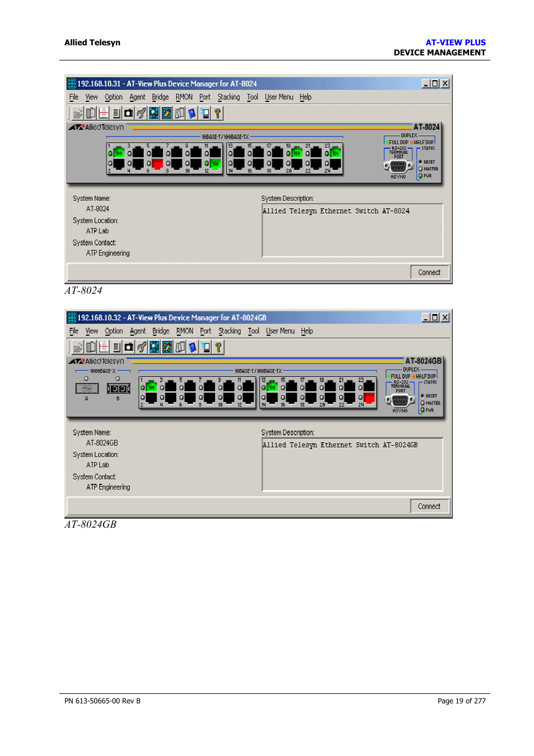The height and width of the screenshot is (756, 534).
Task: Click the question mark help icon in AT-8024GB window
Action: click(x=218, y=347)
